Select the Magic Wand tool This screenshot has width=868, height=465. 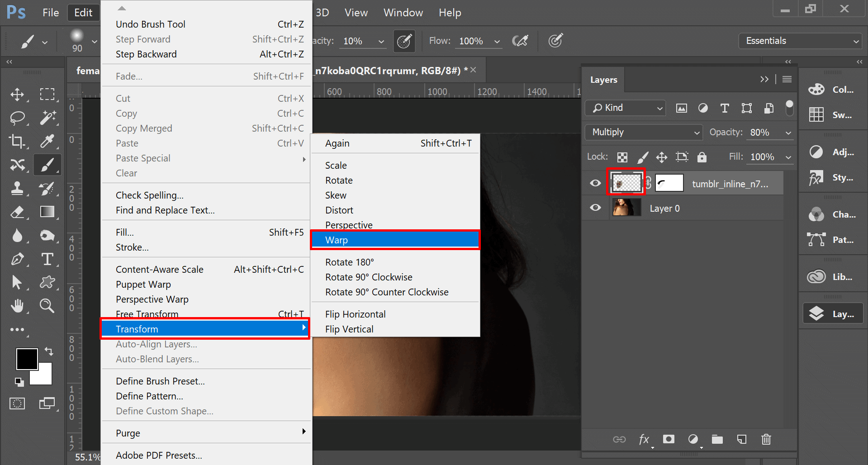coord(47,118)
